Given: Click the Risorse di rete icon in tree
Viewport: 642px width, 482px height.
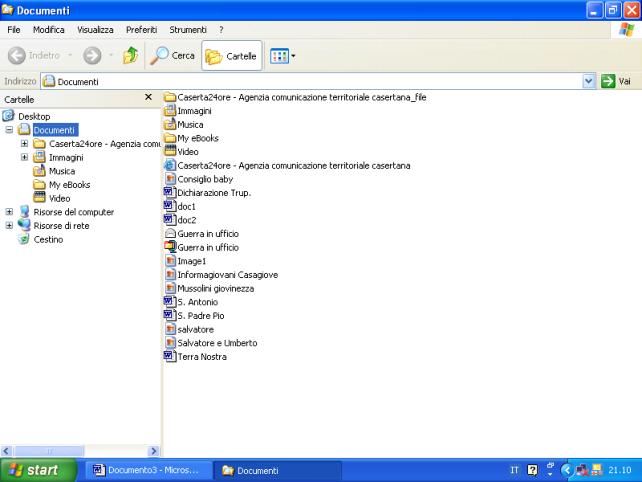Looking at the screenshot, I should click(24, 225).
